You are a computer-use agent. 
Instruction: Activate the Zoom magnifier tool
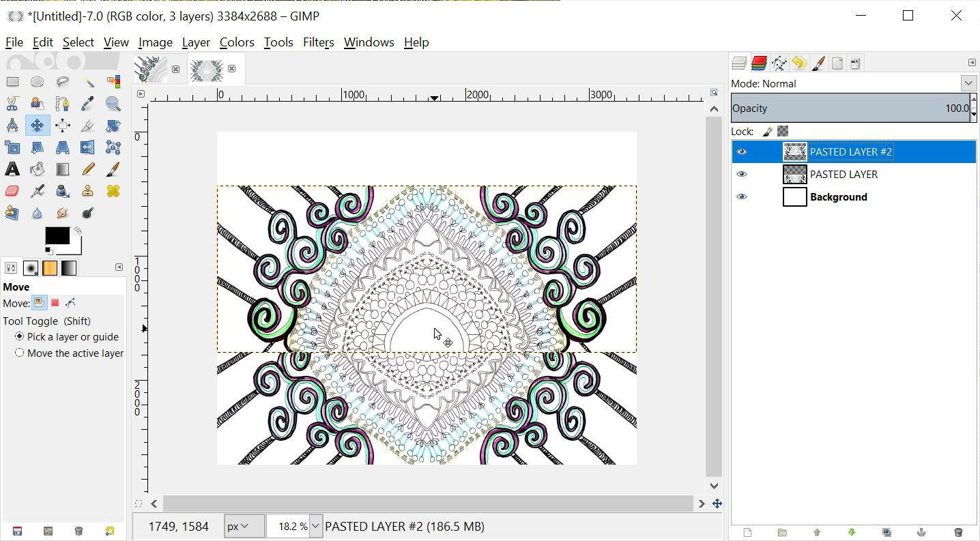(x=113, y=104)
